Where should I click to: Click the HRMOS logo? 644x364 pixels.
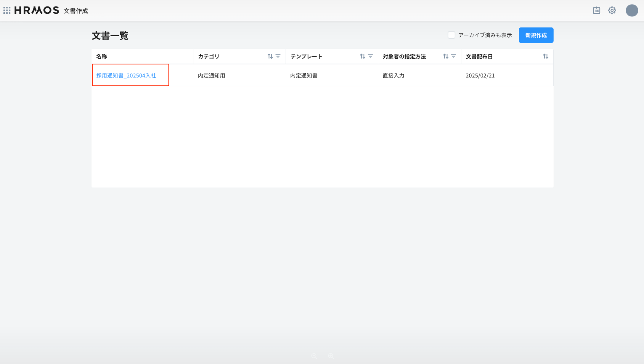pos(37,10)
